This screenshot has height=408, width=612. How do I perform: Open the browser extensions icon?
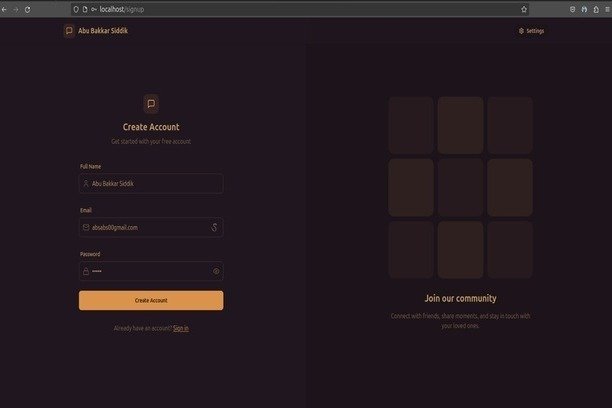(596, 9)
